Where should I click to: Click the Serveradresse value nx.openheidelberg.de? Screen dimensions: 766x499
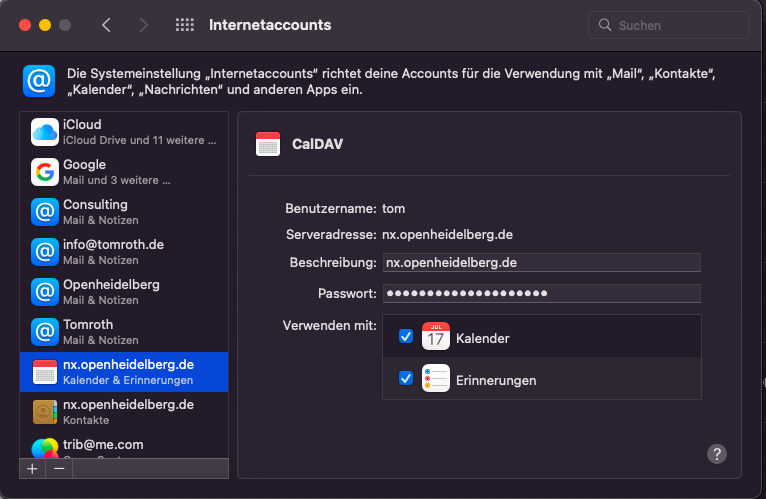[x=447, y=235]
